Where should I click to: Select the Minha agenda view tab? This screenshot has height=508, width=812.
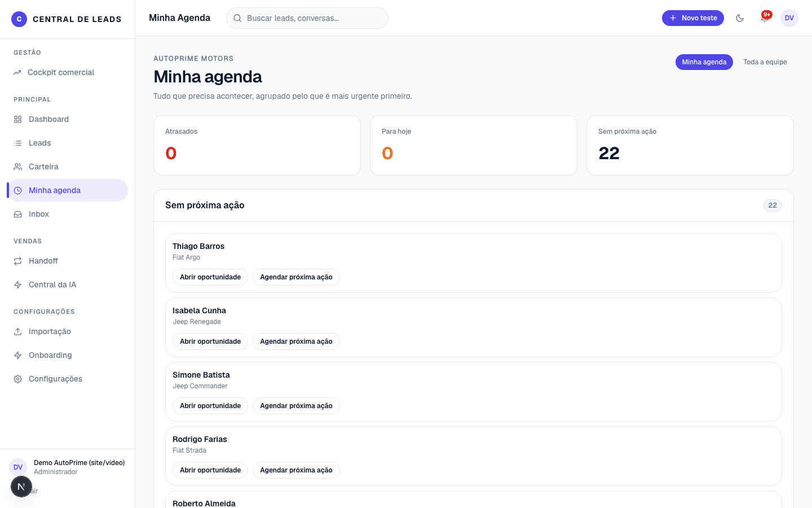[x=704, y=62]
